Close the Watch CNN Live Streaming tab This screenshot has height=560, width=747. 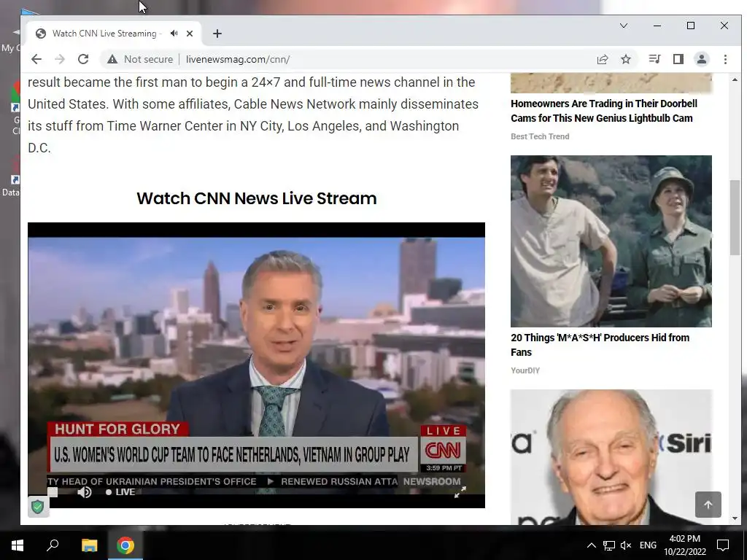[x=190, y=34]
